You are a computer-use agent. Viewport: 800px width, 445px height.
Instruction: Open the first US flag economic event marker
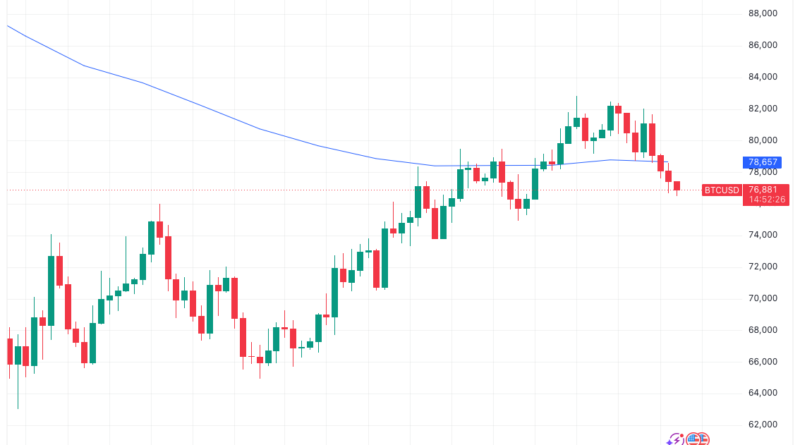[x=692, y=439]
